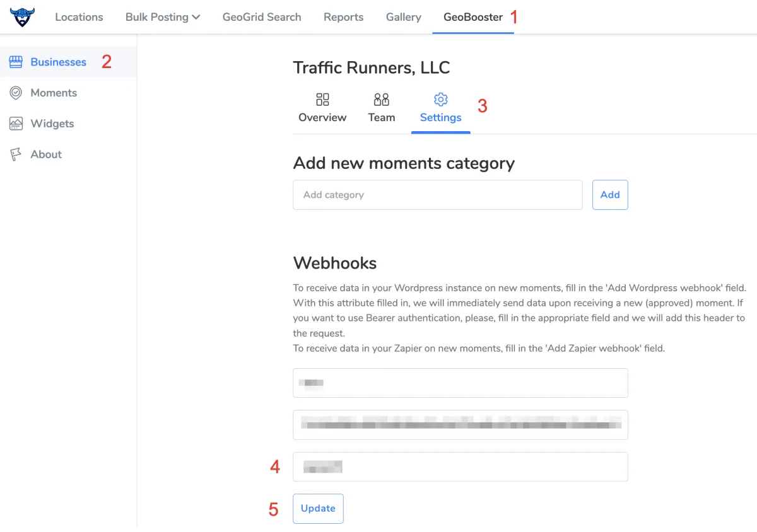Click the Moments location-check icon
The width and height of the screenshot is (757, 532).
point(16,93)
